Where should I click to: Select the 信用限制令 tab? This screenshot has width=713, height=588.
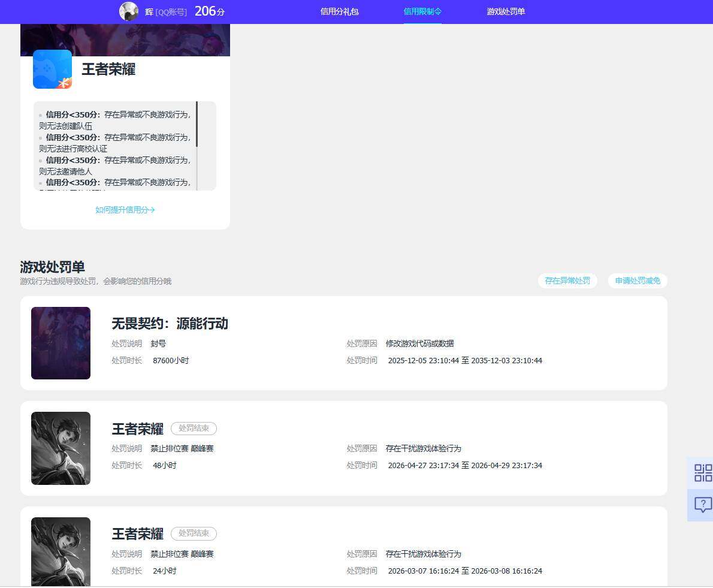[x=422, y=11]
